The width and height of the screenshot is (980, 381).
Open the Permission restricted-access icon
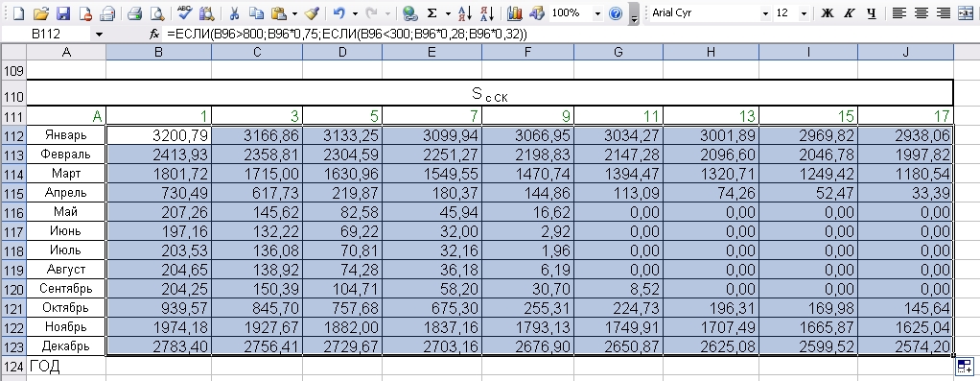85,12
